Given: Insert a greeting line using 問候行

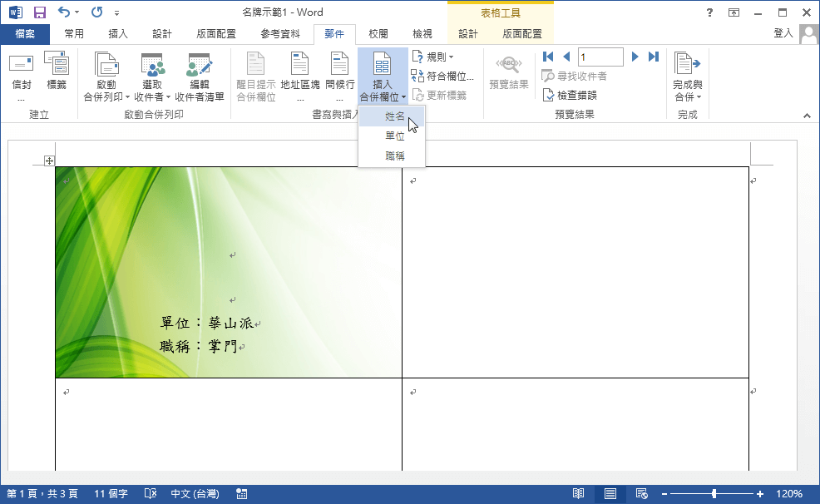Looking at the screenshot, I should pos(338,73).
